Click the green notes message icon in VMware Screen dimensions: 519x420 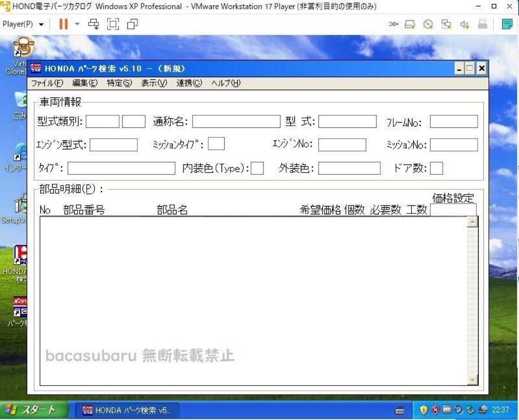507,24
